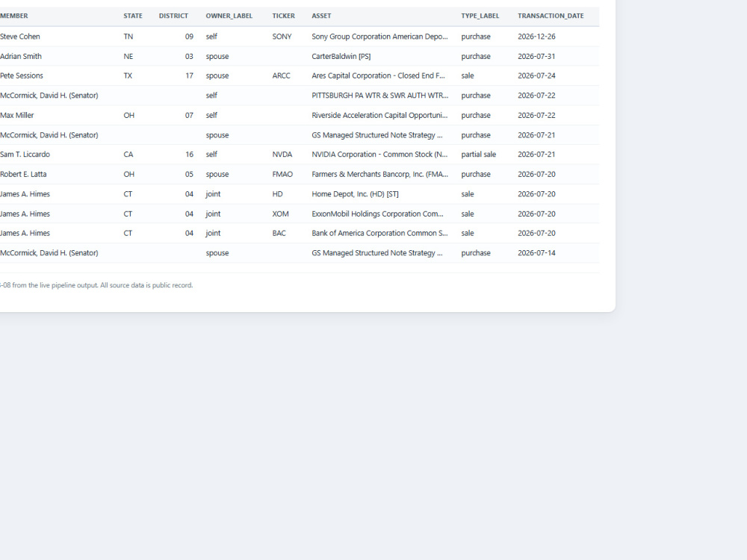Click the ExxonMobil Holdings Corporation asset cell

point(377,214)
